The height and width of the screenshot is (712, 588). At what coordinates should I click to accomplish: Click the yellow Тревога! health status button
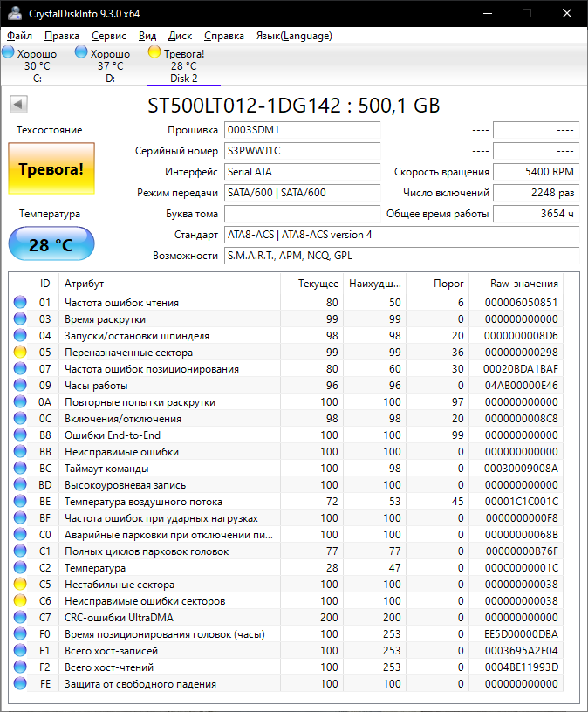point(51,168)
